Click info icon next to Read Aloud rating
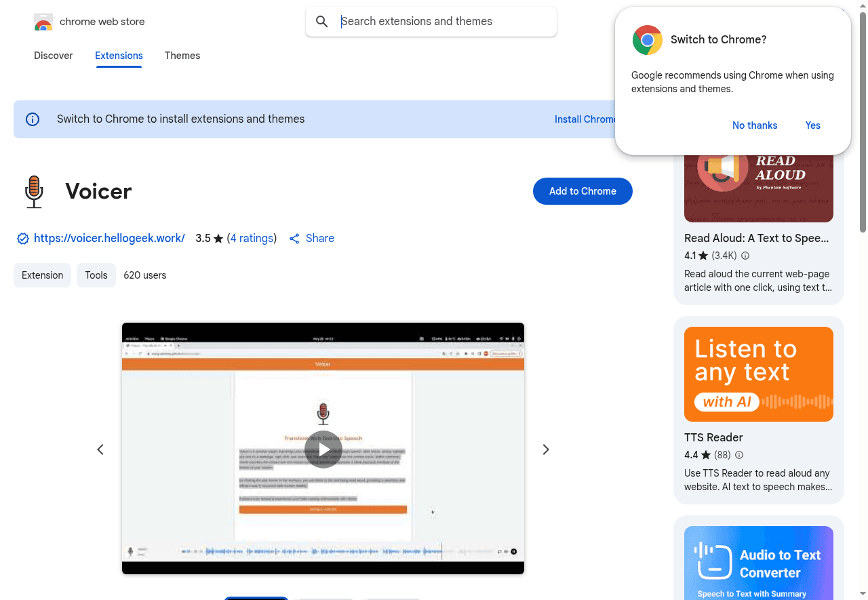This screenshot has height=600, width=868. pos(745,256)
